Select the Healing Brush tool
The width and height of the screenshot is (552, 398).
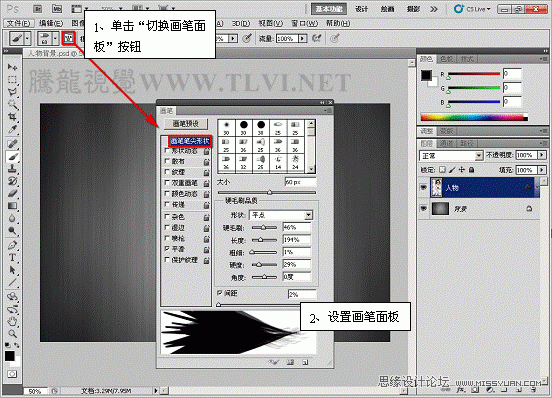click(12, 144)
